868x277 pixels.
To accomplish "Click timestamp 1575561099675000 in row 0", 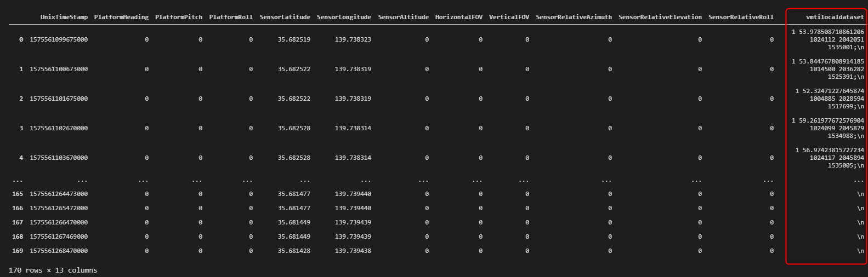I will 59,39.
